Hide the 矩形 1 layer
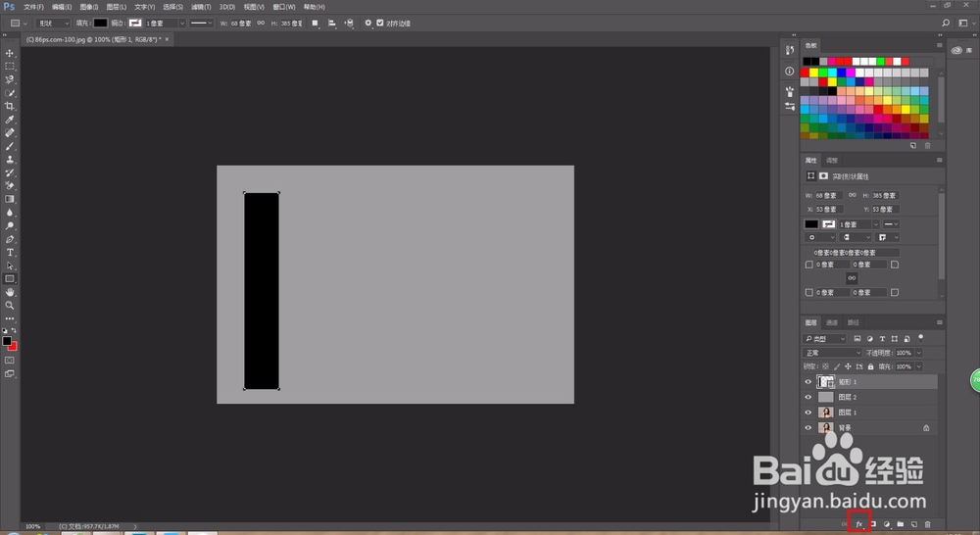Screen dimensions: 980x535 pos(808,381)
